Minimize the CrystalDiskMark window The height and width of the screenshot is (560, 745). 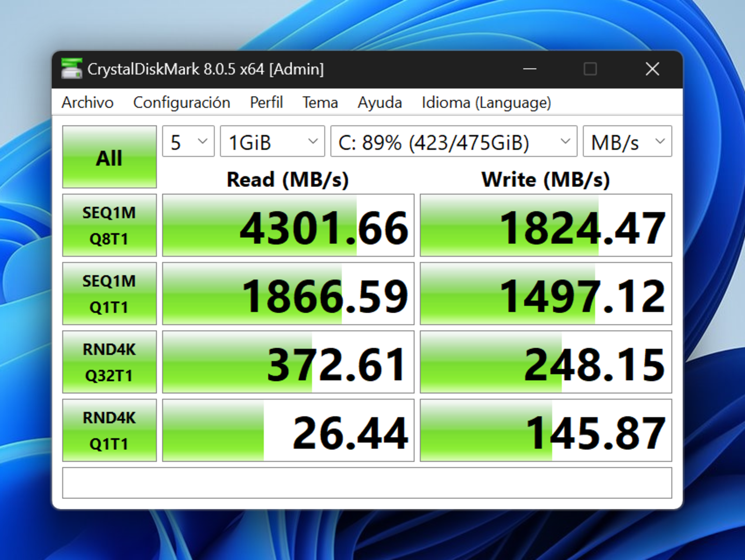tap(529, 69)
